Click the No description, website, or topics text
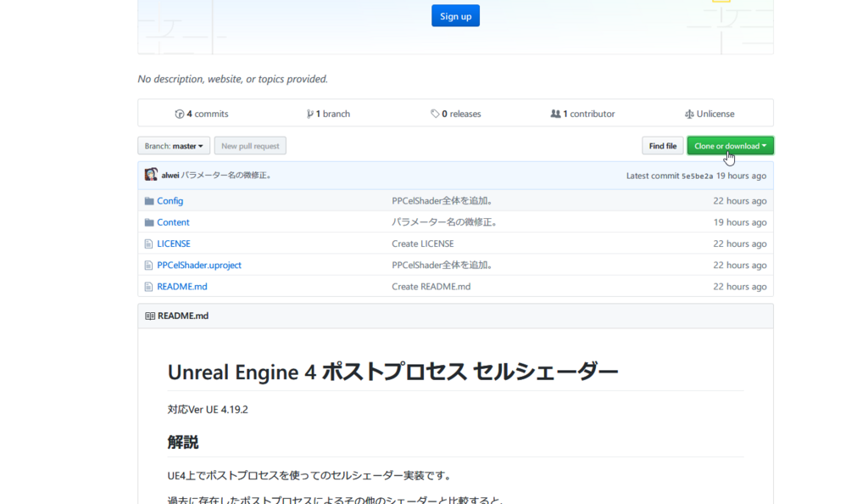The height and width of the screenshot is (504, 868). (x=232, y=79)
